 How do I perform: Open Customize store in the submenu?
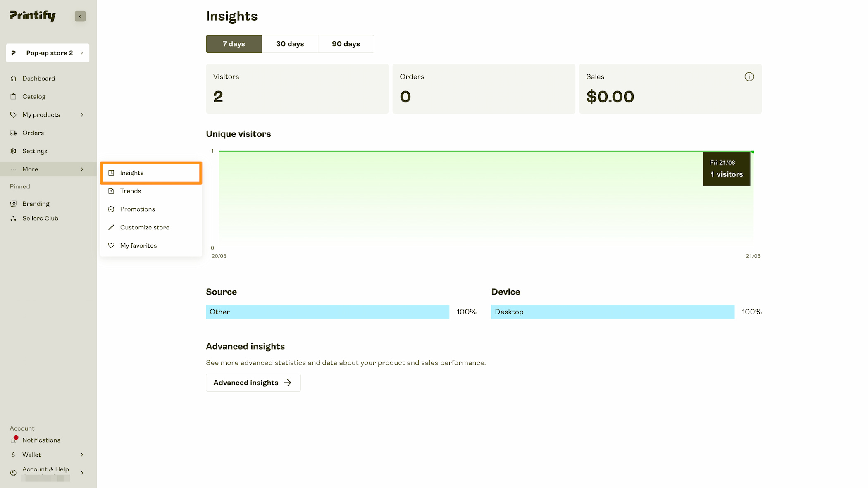tap(151, 227)
